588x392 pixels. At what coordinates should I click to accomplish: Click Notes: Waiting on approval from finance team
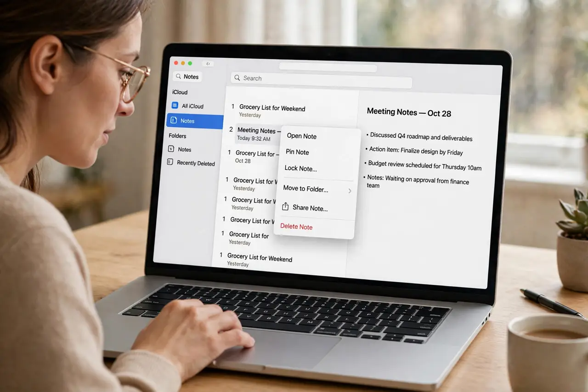[x=418, y=182]
